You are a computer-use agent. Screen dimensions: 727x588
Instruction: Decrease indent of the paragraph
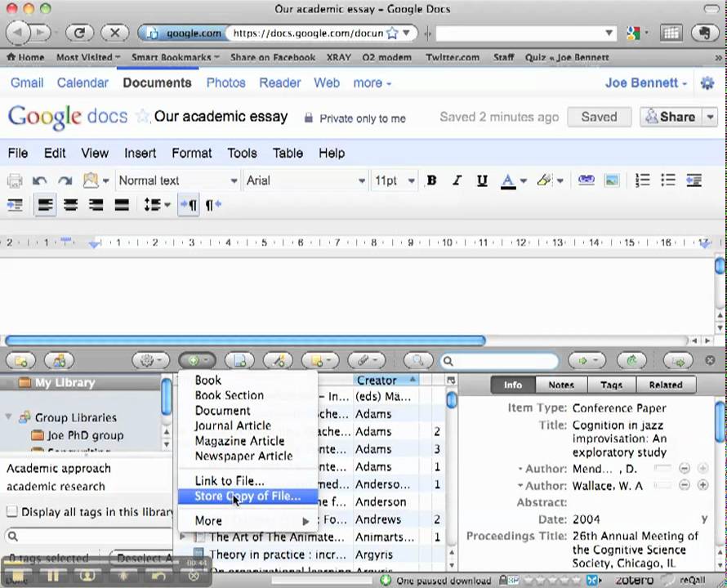click(694, 180)
